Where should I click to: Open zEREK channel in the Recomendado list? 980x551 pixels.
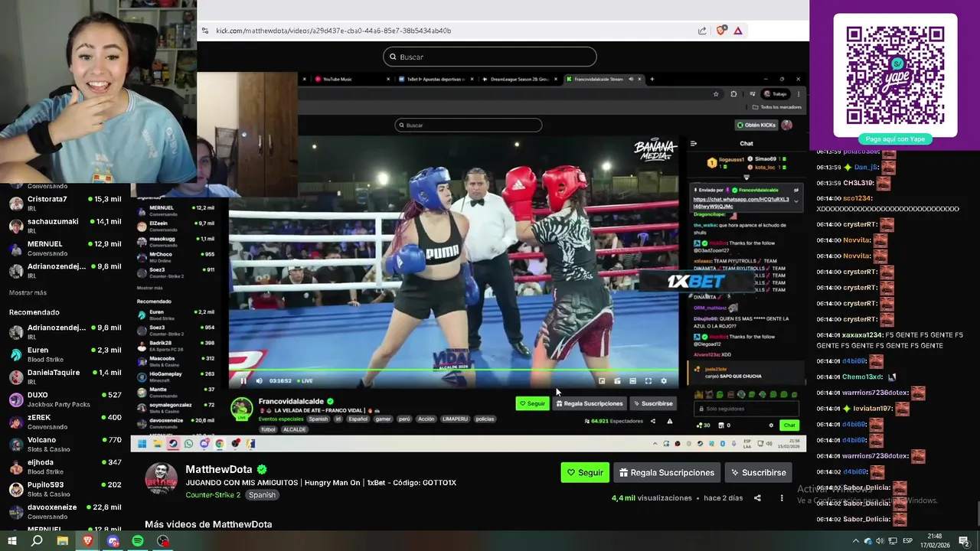(x=65, y=422)
